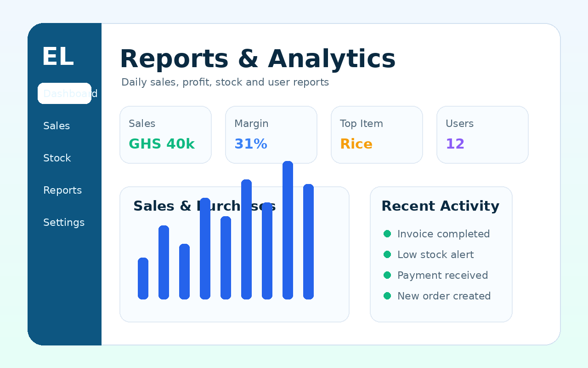Click the Sales & Purchases chart title

[204, 206]
